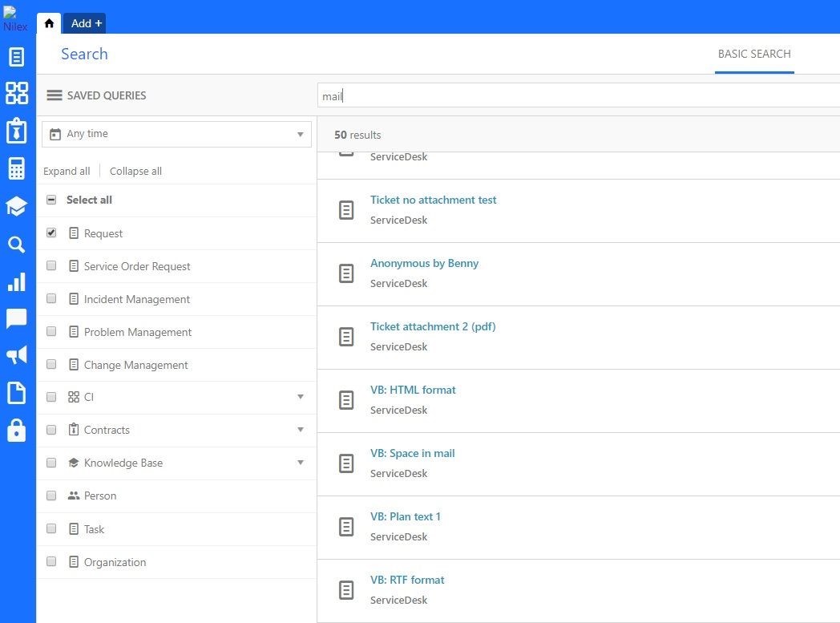
Task: Open the VB: HTML format result
Action: tap(413, 390)
